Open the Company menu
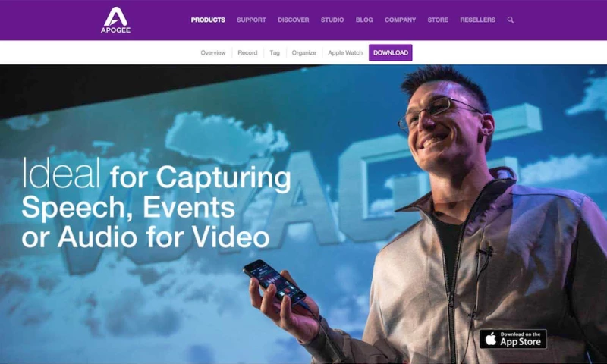Screen dimensions: 607x364 (x=401, y=20)
